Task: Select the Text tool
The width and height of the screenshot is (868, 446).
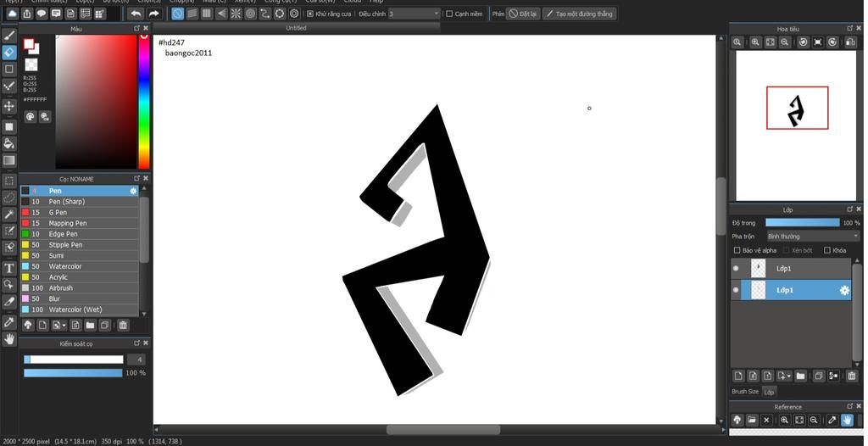Action: [x=9, y=268]
